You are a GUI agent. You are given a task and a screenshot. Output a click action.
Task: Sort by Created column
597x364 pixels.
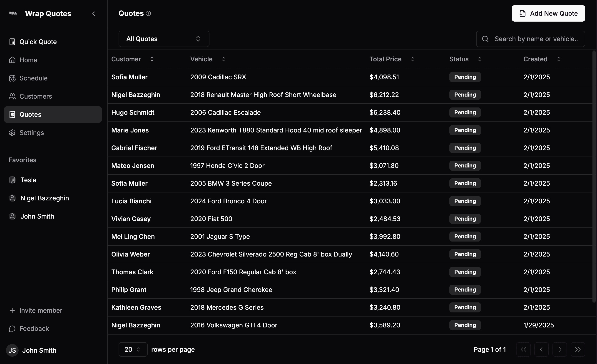[x=542, y=59]
